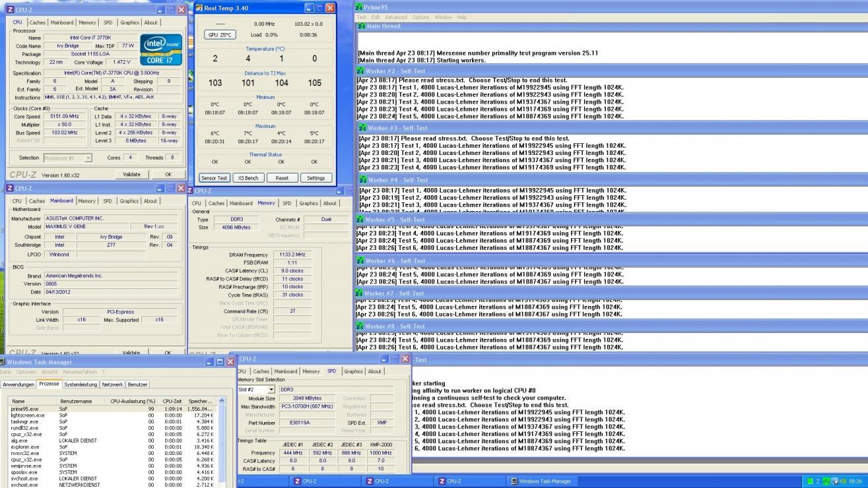Click the green CPU usage tray icon

809,481
